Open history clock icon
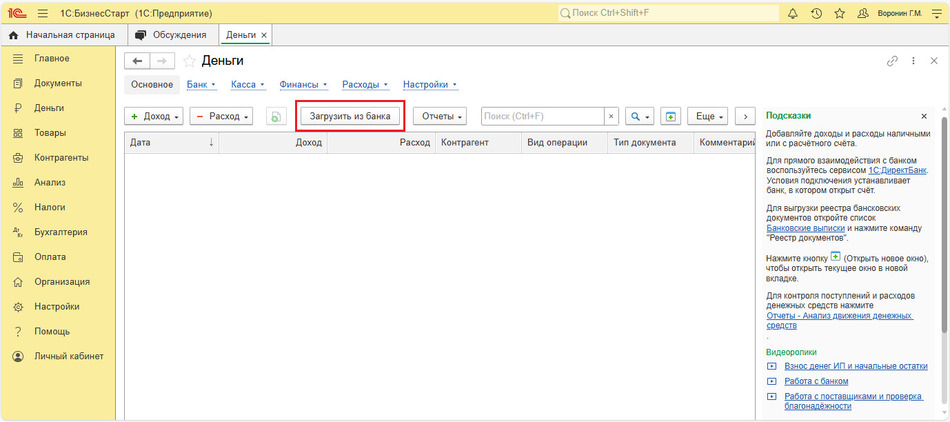The image size is (950, 422). [x=816, y=13]
